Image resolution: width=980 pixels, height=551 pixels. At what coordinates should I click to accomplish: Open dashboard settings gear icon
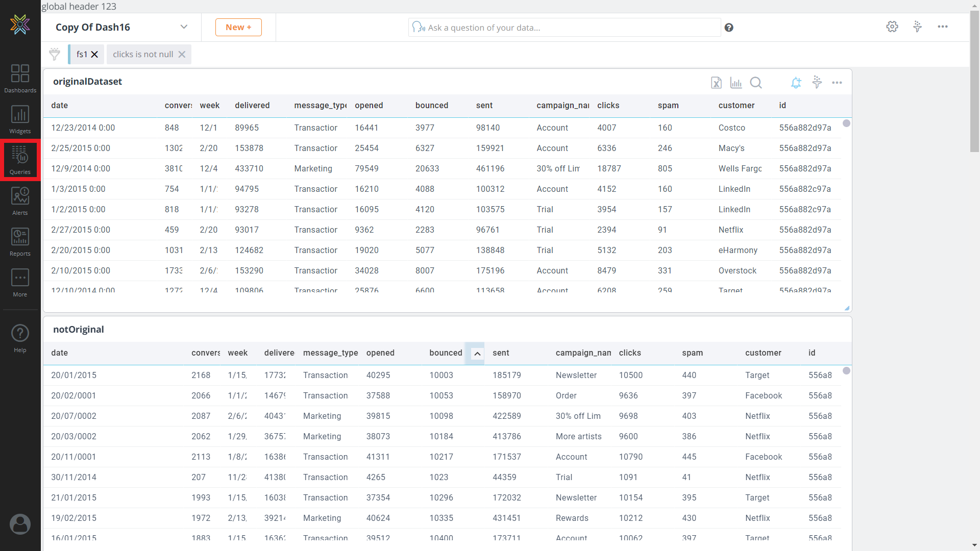pos(892,27)
